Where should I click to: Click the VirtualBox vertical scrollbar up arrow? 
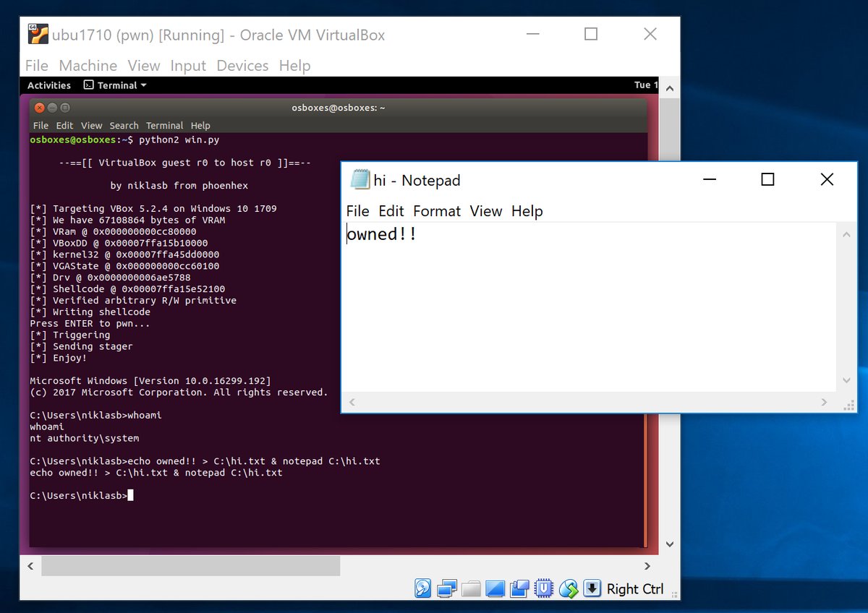(669, 87)
